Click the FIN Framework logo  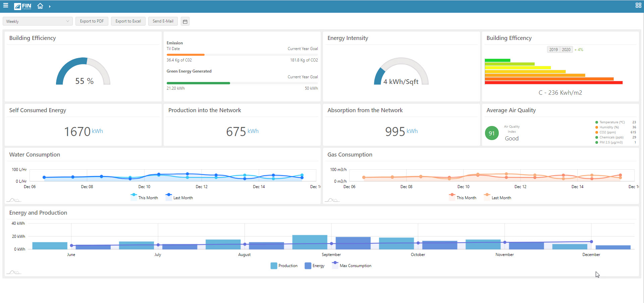tap(23, 6)
